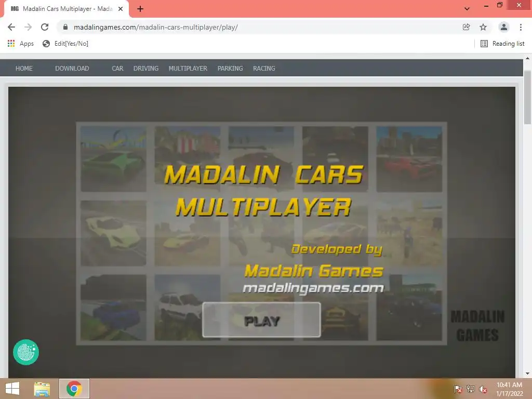Click the green car thumbnail
532x399 pixels.
pyautogui.click(x=113, y=159)
